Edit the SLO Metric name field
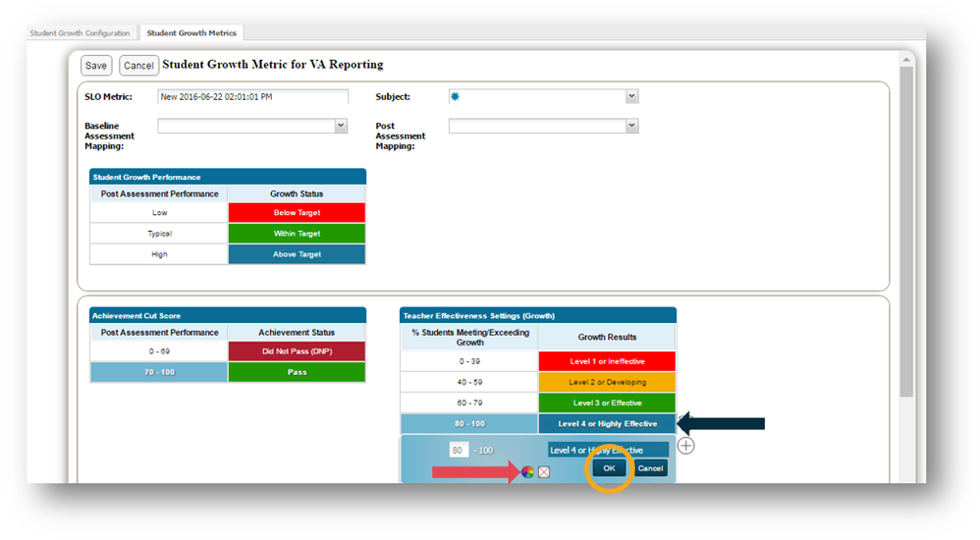This screenshot has height=540, width=980. (252, 97)
